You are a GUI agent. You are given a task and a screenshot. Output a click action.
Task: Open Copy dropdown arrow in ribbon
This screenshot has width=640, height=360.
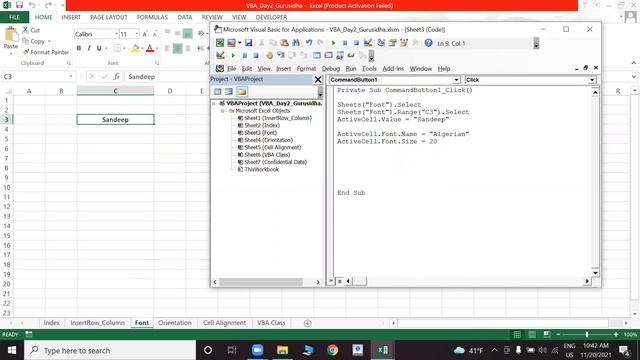click(49, 41)
